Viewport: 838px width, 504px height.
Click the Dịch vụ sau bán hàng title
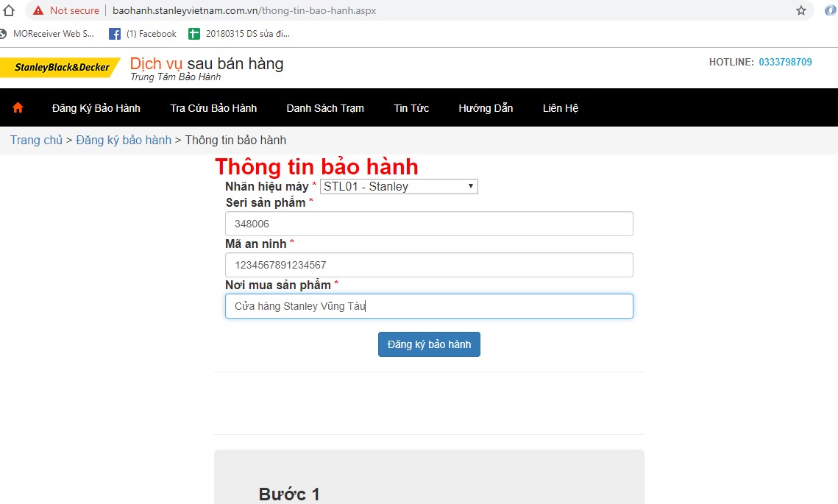coord(207,63)
